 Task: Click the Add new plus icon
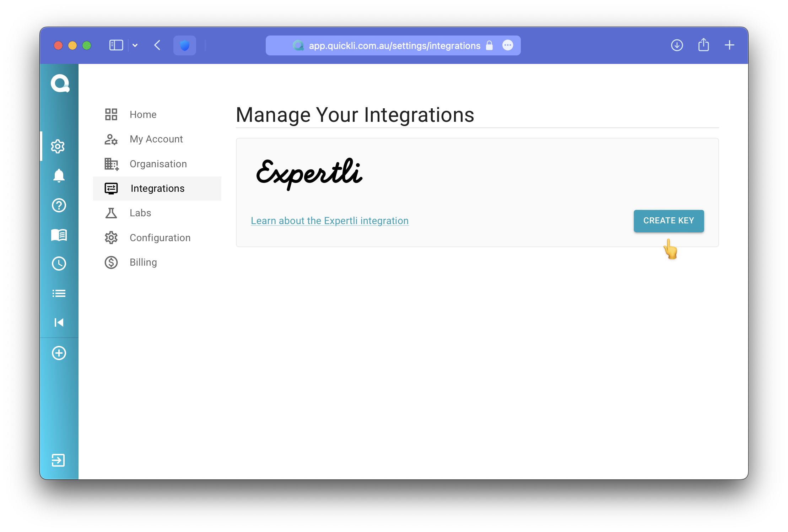coord(59,352)
